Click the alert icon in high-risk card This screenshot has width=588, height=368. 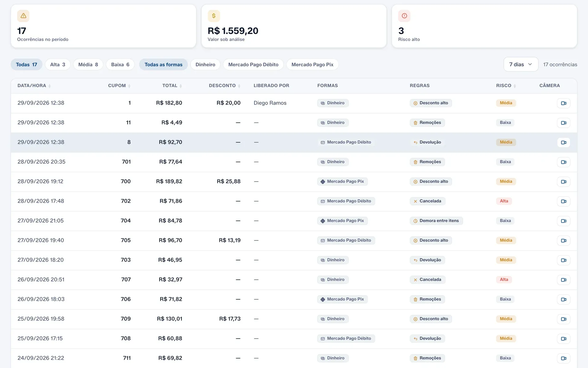[x=404, y=16]
